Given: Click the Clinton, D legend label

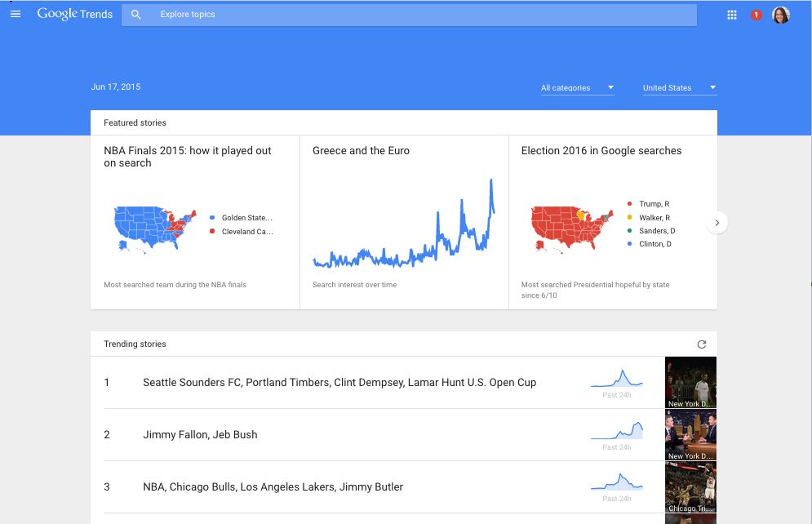Looking at the screenshot, I should (x=655, y=244).
